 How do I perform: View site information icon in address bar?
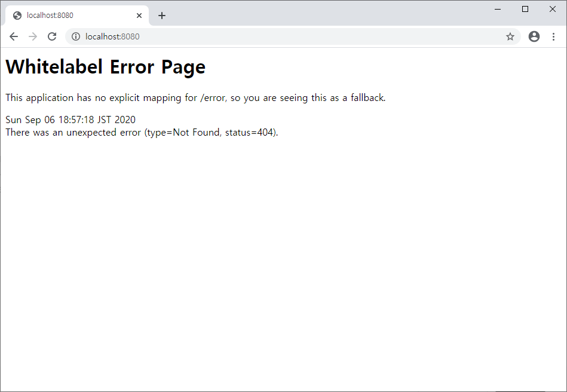[75, 36]
